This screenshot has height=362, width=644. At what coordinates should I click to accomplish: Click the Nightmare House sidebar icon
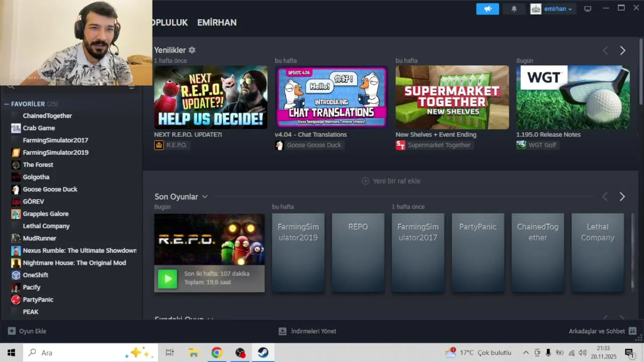16,263
